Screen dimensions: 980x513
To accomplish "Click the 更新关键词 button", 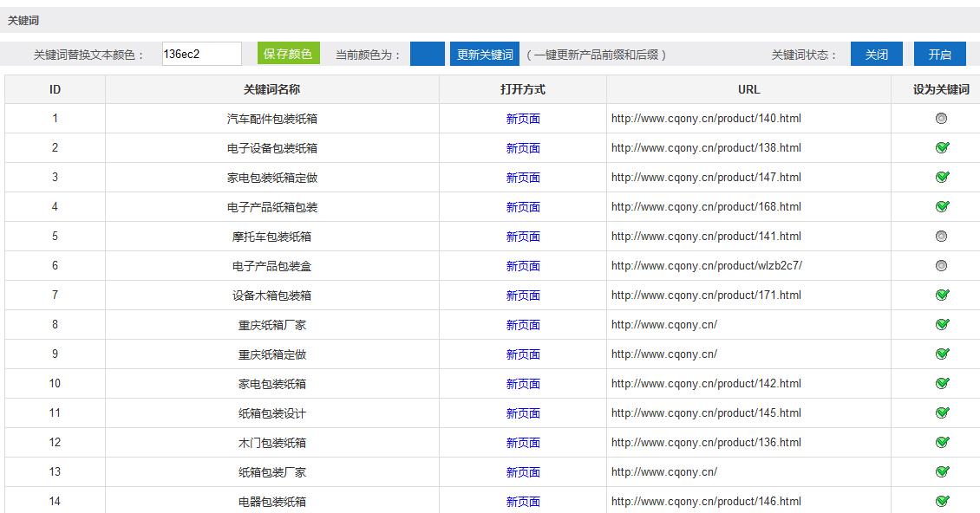I will click(485, 55).
